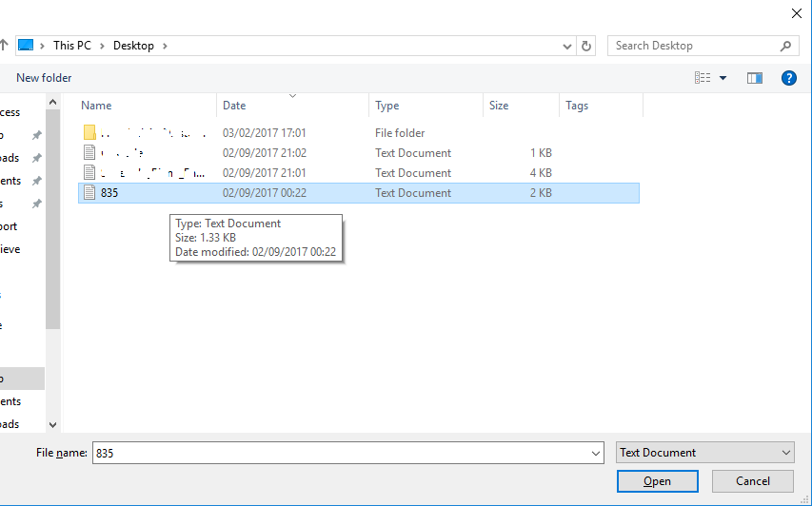Click the Open button
Image resolution: width=812 pixels, height=506 pixels.
657,481
